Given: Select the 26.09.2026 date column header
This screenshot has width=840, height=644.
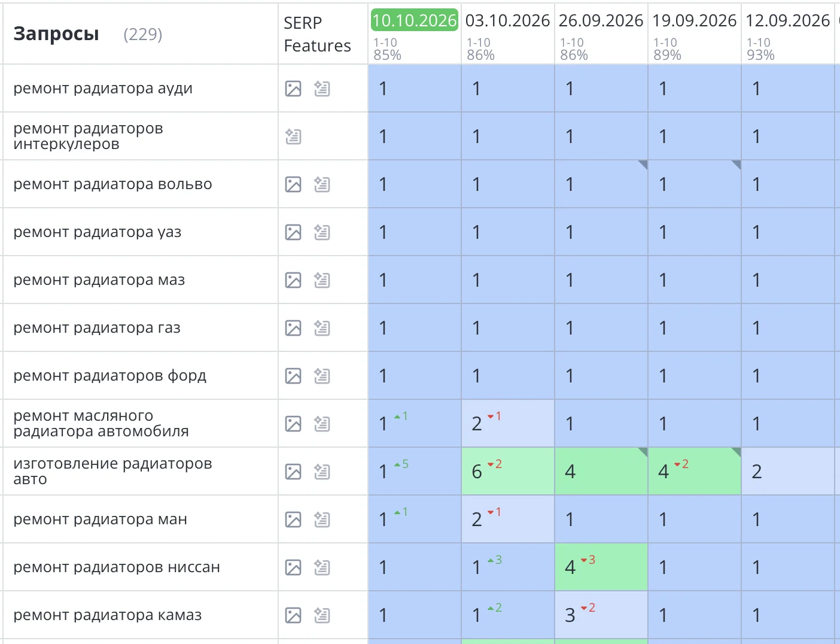Looking at the screenshot, I should 601,20.
